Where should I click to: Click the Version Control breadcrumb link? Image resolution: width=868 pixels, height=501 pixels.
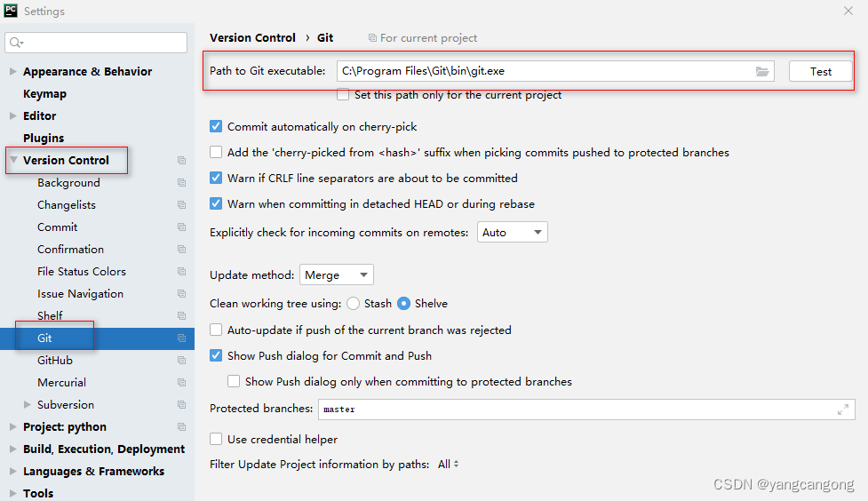click(x=252, y=37)
